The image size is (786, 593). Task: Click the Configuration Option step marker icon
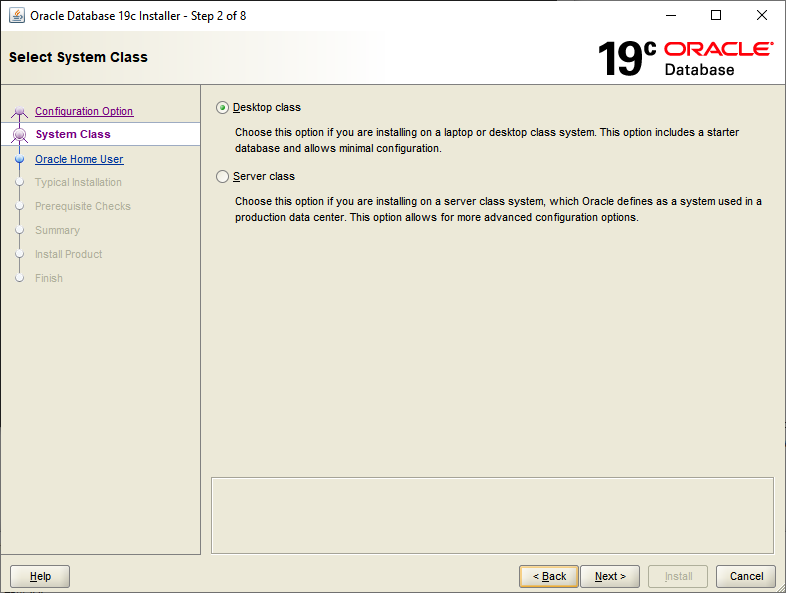tap(20, 112)
